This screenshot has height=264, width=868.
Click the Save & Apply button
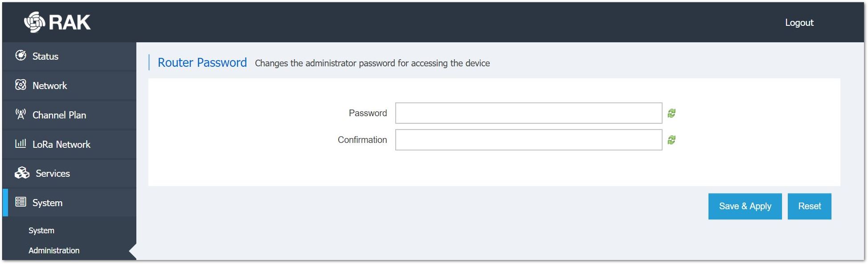[745, 206]
